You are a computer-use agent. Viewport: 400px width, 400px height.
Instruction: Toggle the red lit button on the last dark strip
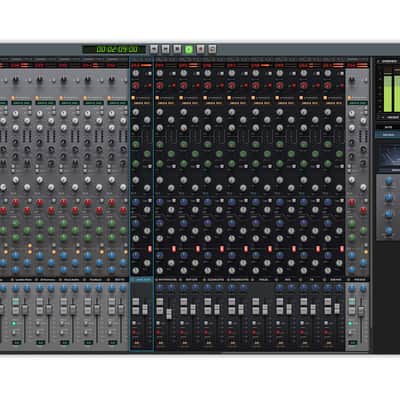[x=342, y=249]
